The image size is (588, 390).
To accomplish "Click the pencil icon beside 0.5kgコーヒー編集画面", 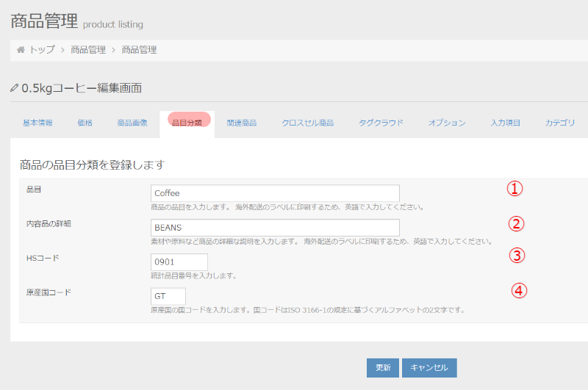I will [x=14, y=88].
